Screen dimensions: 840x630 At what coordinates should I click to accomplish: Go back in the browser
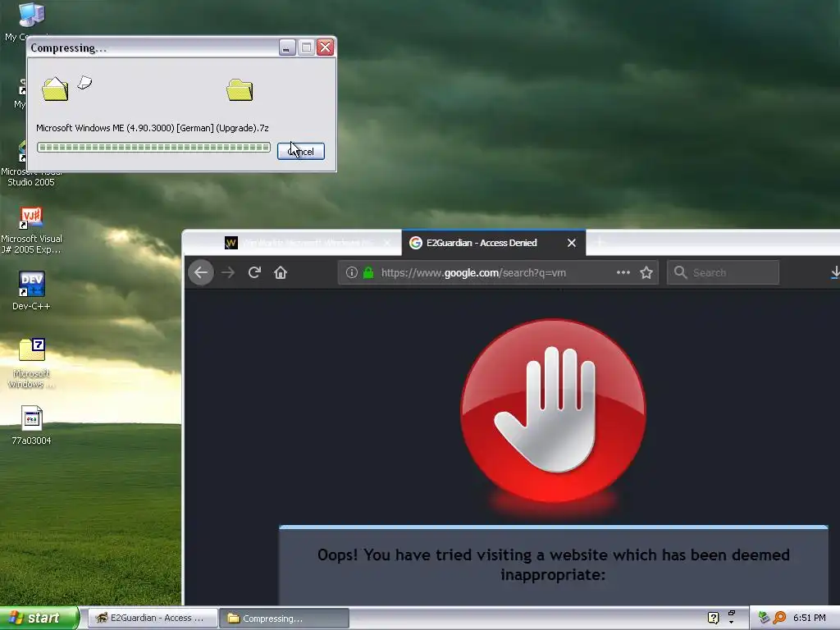coord(201,272)
